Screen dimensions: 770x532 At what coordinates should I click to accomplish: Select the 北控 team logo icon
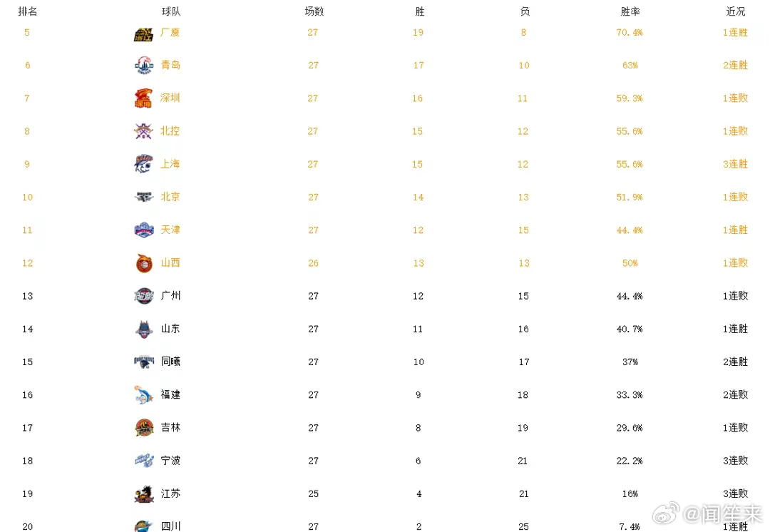pos(143,131)
